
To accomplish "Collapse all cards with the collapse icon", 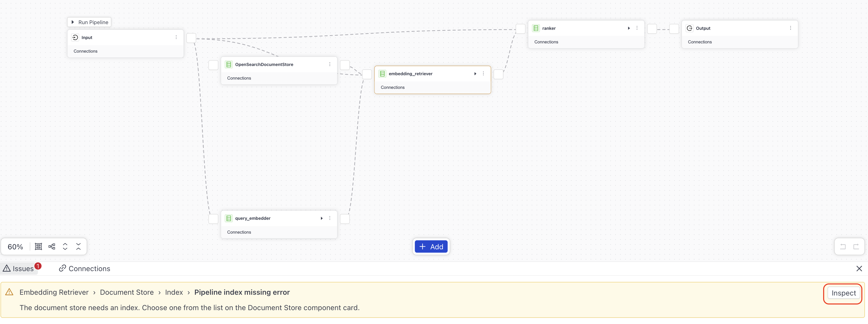I will 78,247.
